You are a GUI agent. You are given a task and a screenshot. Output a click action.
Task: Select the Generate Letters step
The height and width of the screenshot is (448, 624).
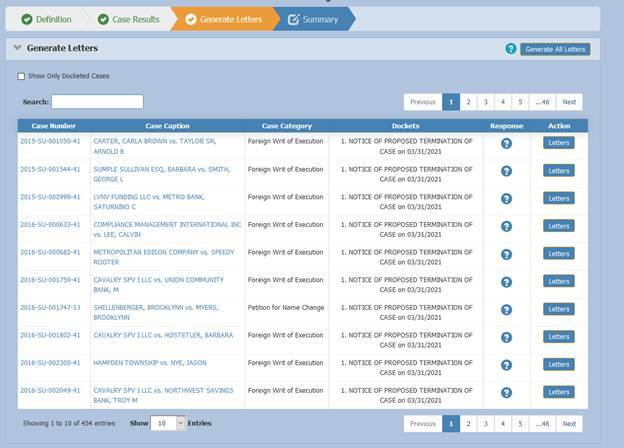click(x=224, y=19)
